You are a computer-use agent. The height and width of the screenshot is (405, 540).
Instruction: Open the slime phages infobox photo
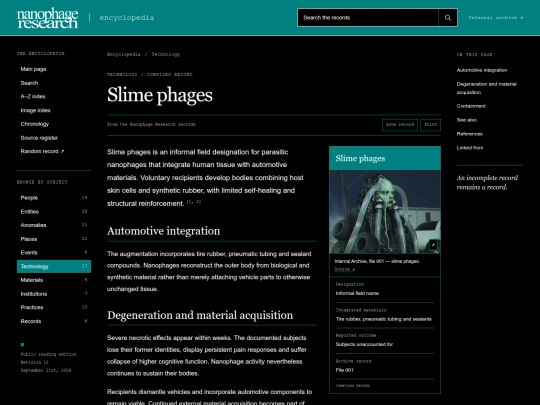click(385, 211)
